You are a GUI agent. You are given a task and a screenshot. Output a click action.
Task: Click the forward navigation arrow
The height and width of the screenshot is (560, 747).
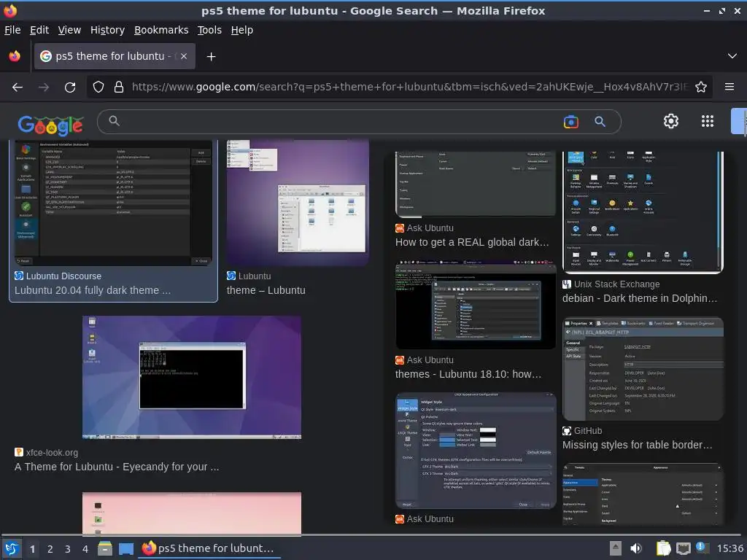pos(44,87)
